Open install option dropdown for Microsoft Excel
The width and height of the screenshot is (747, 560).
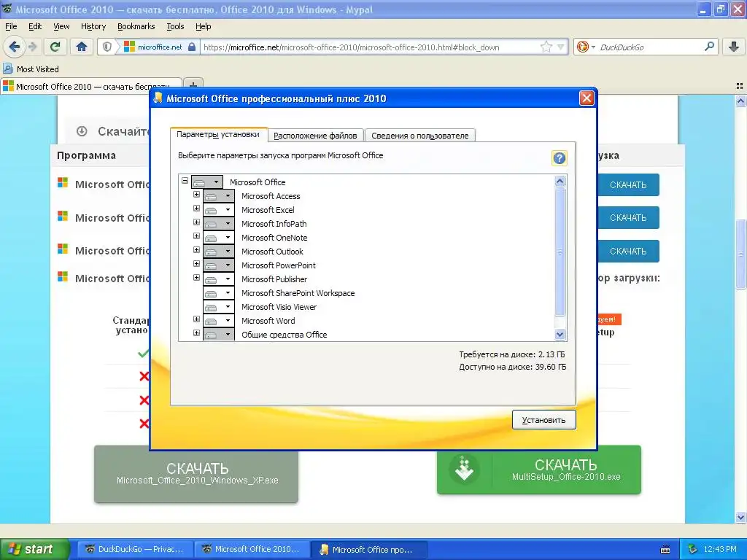click(x=219, y=210)
